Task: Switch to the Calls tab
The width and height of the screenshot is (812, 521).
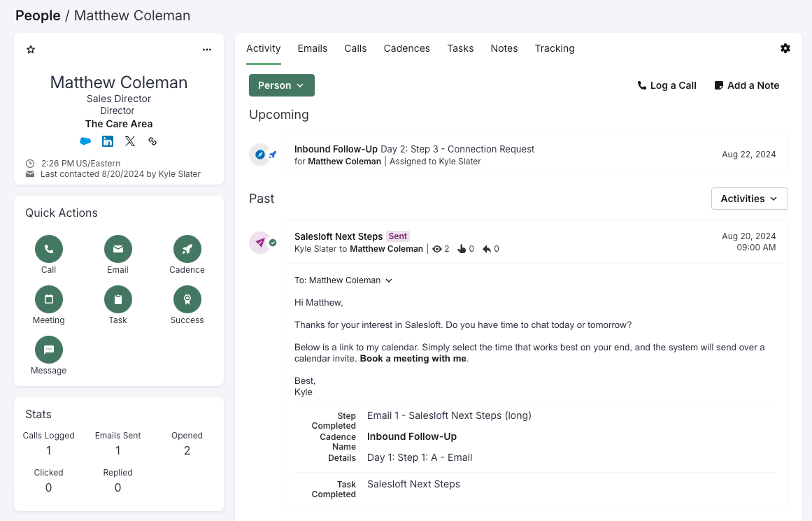Action: coord(355,48)
